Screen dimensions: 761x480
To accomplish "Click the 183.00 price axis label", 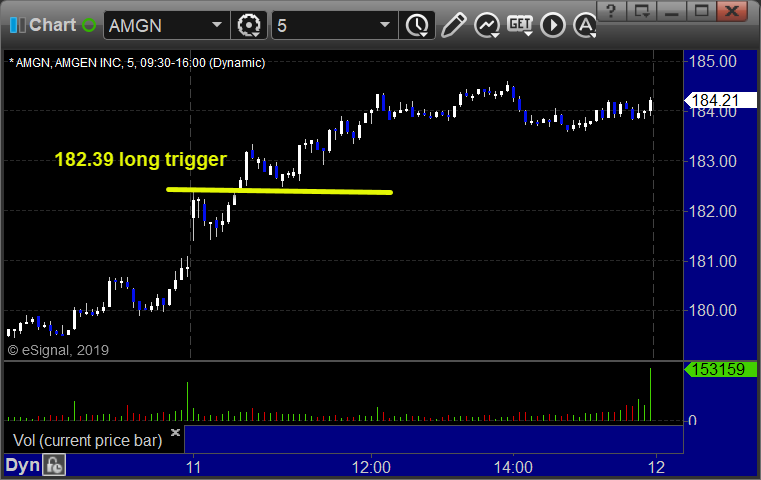I will [712, 161].
